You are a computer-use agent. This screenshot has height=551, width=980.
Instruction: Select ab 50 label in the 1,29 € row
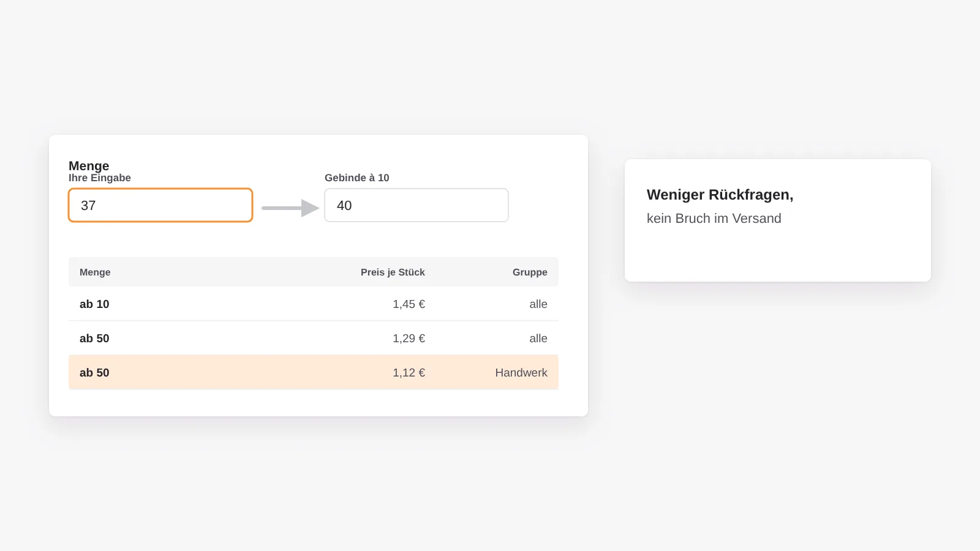pos(94,339)
